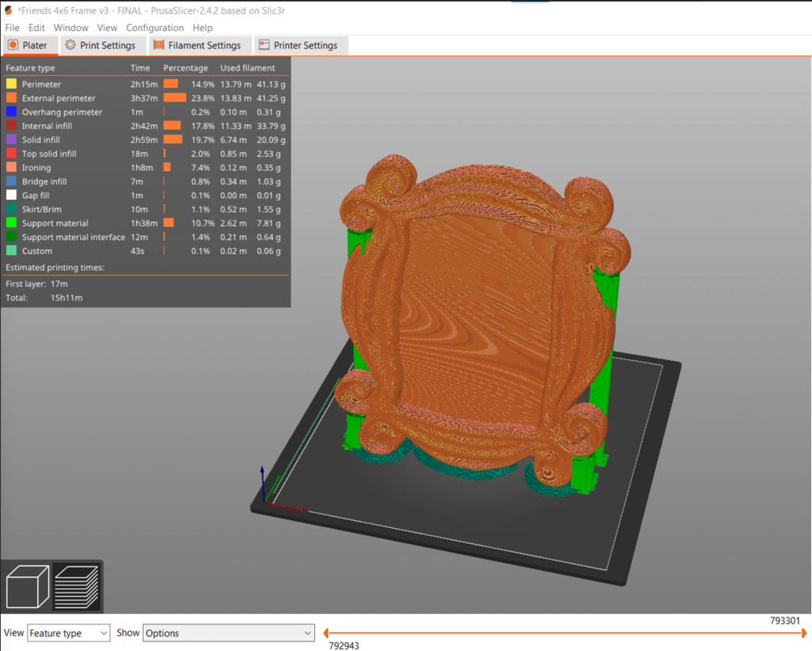Click the printer icon on Printer Settings tab
The image size is (812, 651).
point(265,45)
